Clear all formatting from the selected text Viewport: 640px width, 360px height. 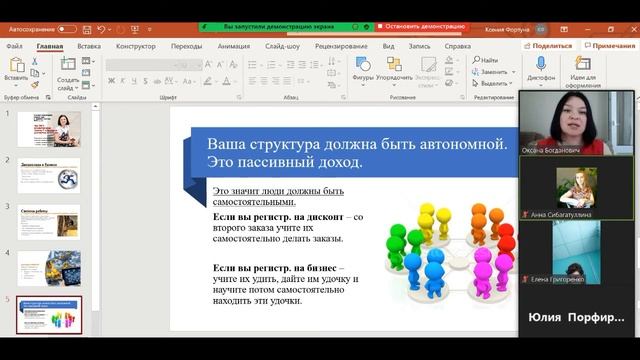pyautogui.click(x=233, y=64)
